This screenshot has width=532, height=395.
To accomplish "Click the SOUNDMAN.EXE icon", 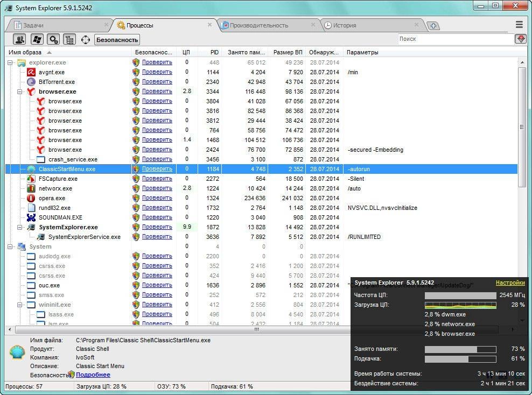I will [31, 217].
